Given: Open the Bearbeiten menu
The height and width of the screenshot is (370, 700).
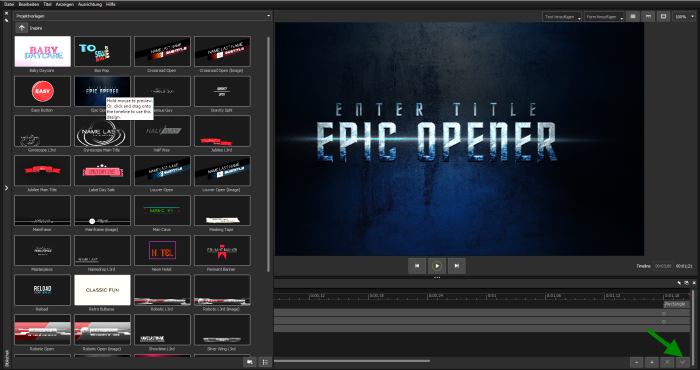Looking at the screenshot, I should (29, 4).
